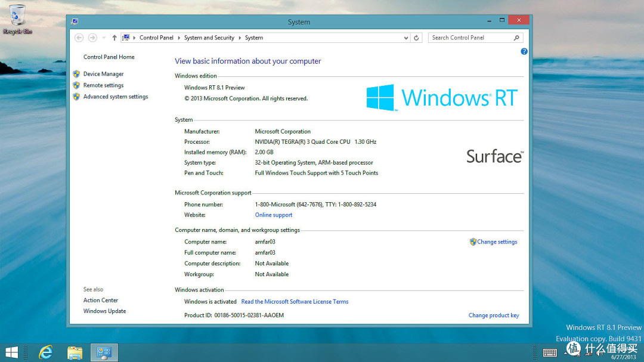This screenshot has height=362, width=644.
Task: Expand the chevron after Control Panel breadcrumb
Action: (x=179, y=38)
